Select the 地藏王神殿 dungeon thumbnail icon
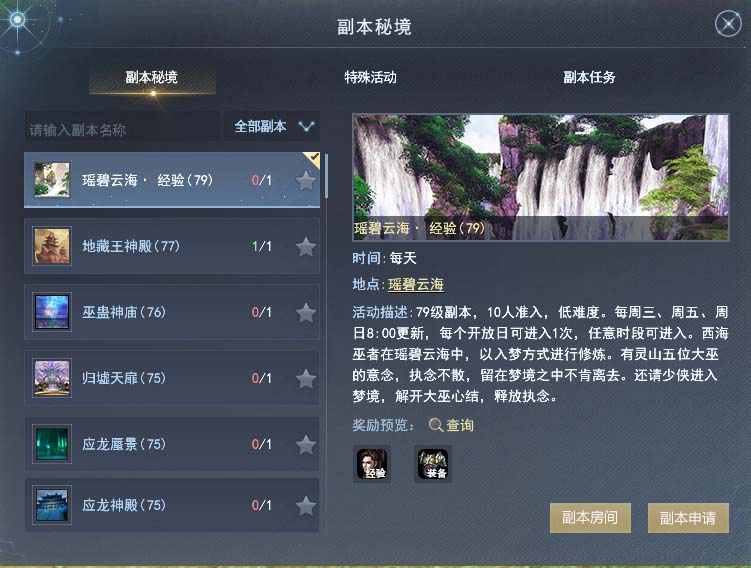The width and height of the screenshot is (751, 568). tap(52, 246)
